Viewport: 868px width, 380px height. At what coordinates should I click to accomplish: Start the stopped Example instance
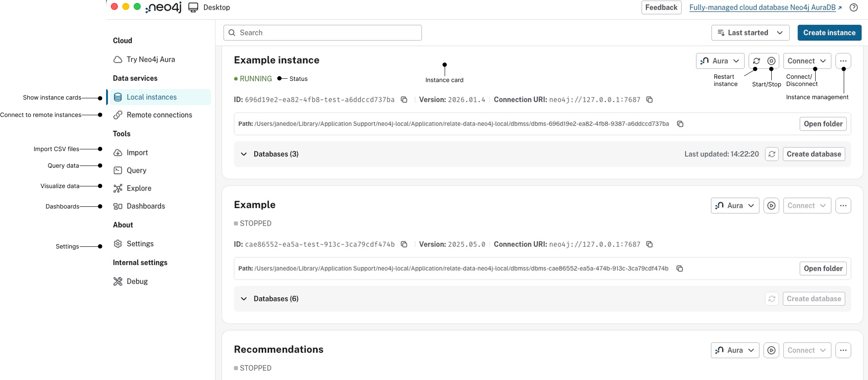click(x=771, y=206)
